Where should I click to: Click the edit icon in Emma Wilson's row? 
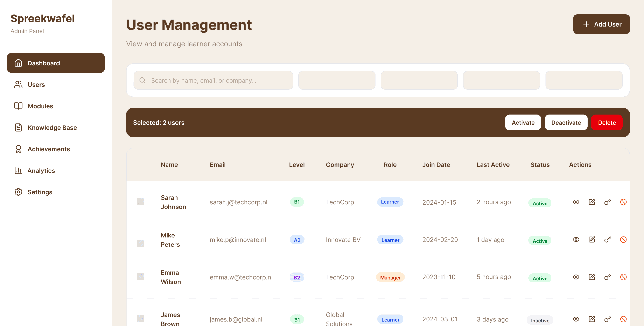point(592,277)
